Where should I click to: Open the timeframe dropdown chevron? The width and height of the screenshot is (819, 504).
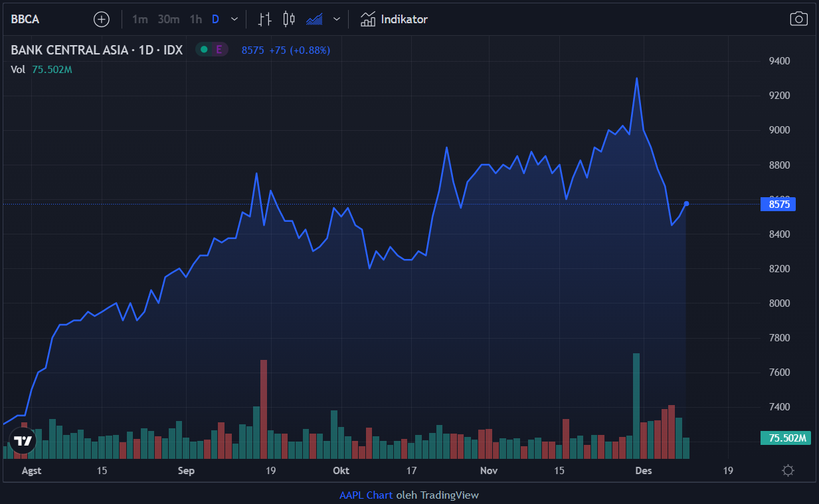[234, 19]
